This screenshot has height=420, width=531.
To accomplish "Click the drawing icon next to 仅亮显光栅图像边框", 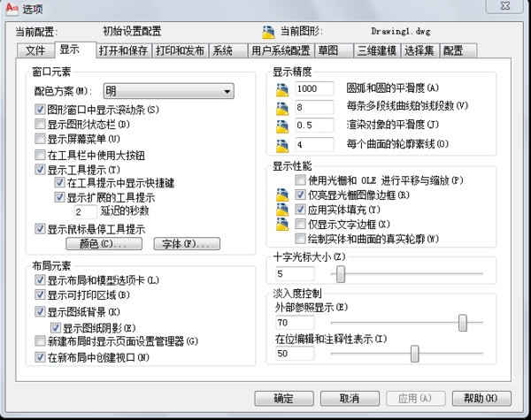I will [x=283, y=195].
